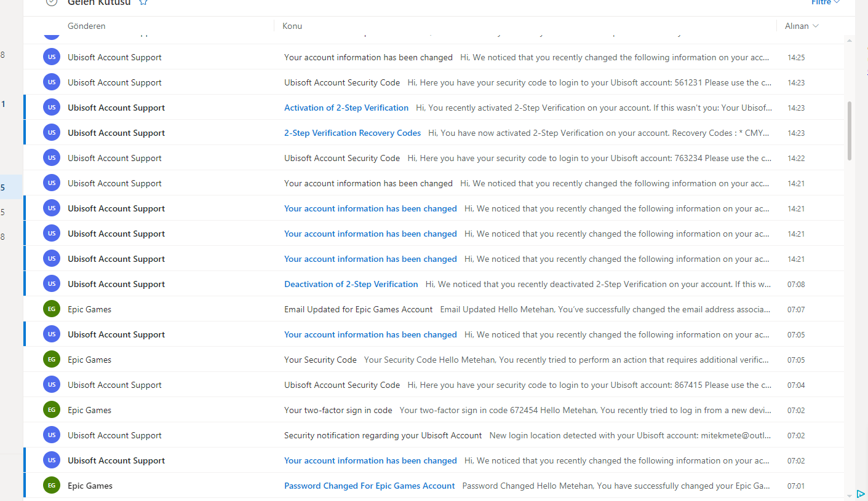Viewport: 868px width, 501px height.
Task: Open the Epic Games 'Your Security Code' subject
Action: (x=321, y=360)
